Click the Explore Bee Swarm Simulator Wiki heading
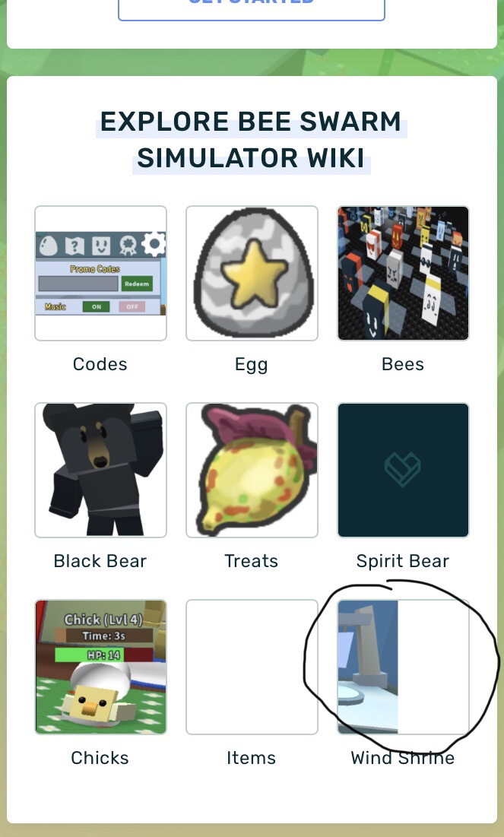504x837 pixels. tap(252, 140)
